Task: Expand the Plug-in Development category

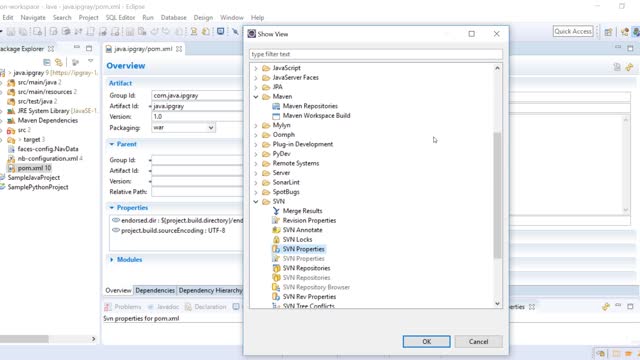Action: 256,144
